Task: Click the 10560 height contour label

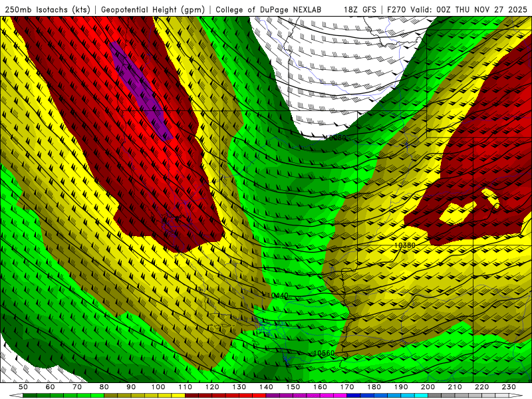Action: coord(324,353)
